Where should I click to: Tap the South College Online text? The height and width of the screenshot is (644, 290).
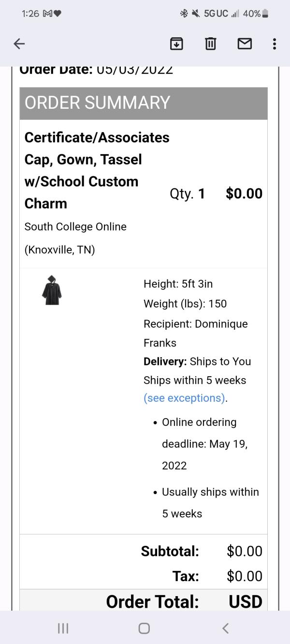click(x=75, y=227)
